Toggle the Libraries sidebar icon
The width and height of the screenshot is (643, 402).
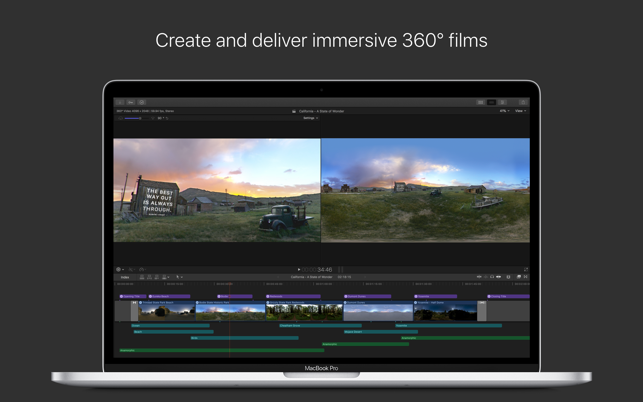coord(120,102)
